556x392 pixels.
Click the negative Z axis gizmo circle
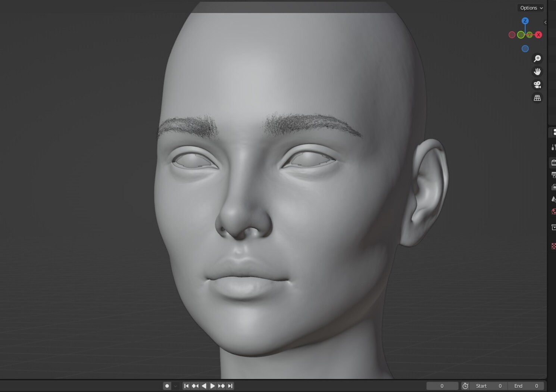coord(525,49)
